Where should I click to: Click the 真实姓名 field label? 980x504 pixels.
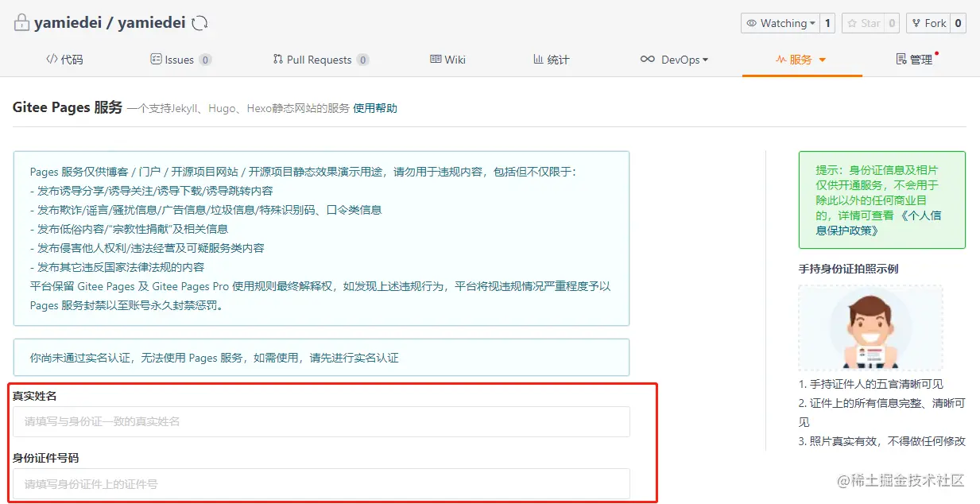(x=34, y=395)
